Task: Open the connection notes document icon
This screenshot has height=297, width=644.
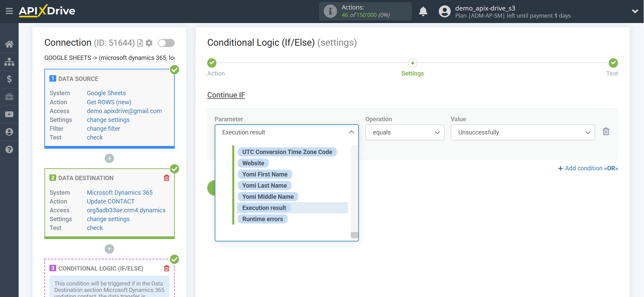Action: coord(140,43)
